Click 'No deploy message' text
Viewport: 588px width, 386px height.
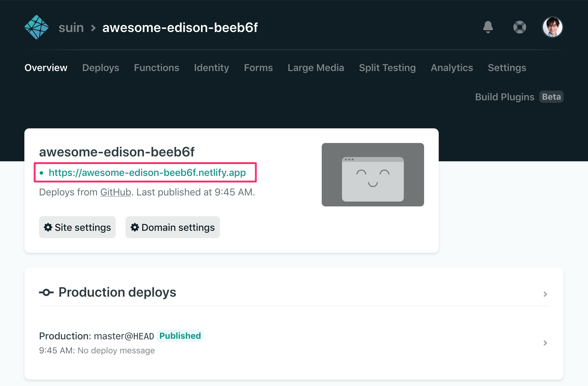pyautogui.click(x=116, y=351)
